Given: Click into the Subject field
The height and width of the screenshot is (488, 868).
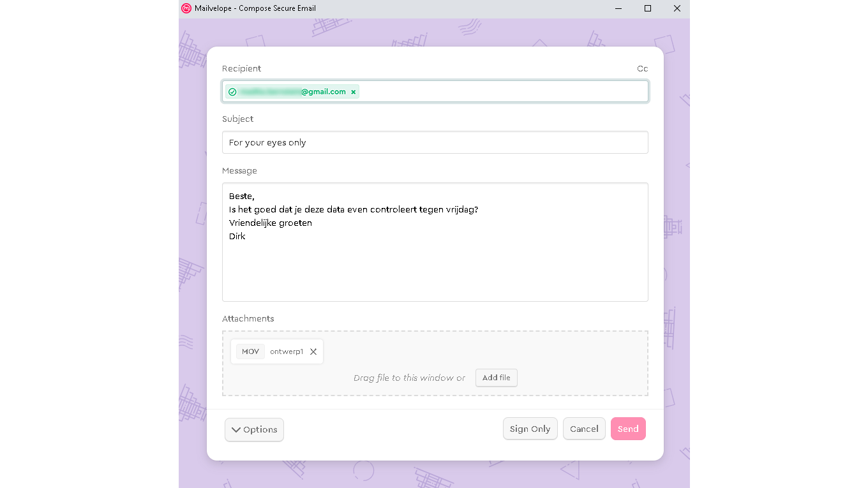Looking at the screenshot, I should coord(435,142).
